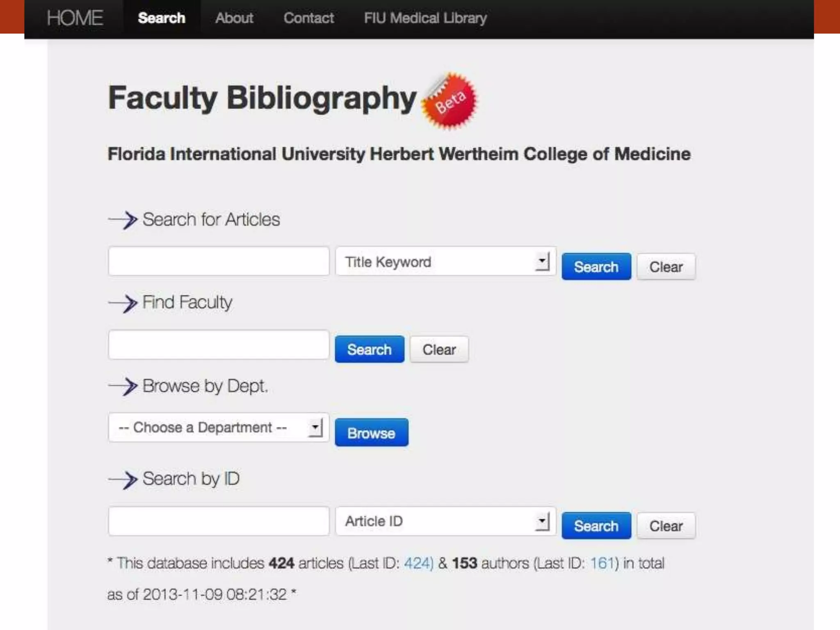Focus the Find Faculty text input
This screenshot has width=840, height=630.
click(x=219, y=345)
